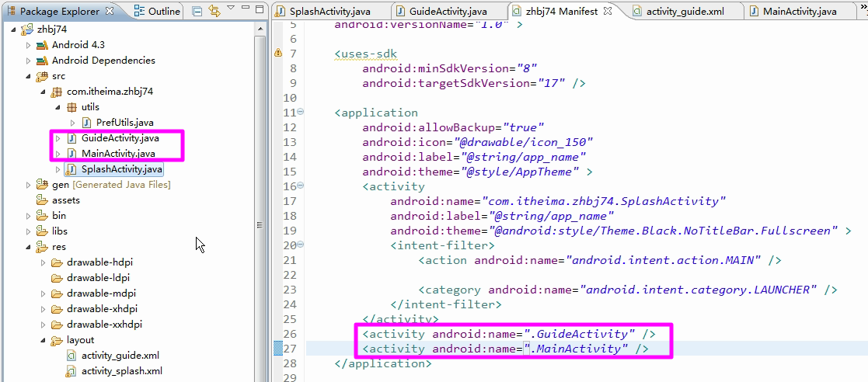Collapse the layout folder arrow

tap(44, 340)
